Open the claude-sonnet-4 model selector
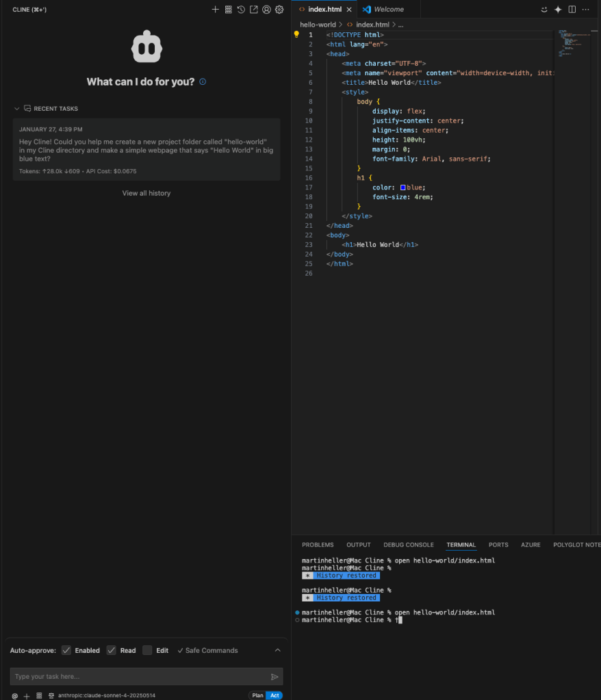 107,695
